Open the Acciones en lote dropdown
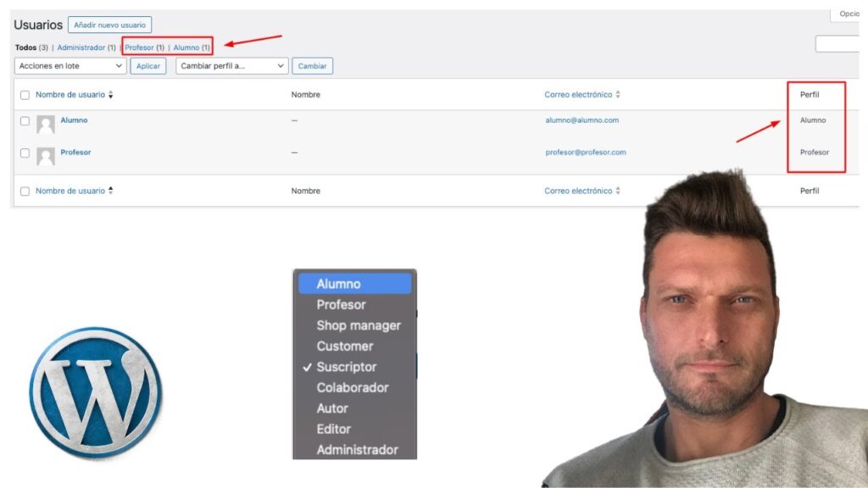 click(70, 66)
